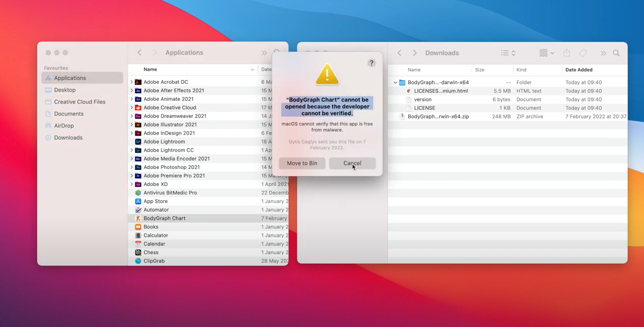Image resolution: width=644 pixels, height=327 pixels.
Task: Go forward in the Downloads window
Action: click(x=414, y=53)
